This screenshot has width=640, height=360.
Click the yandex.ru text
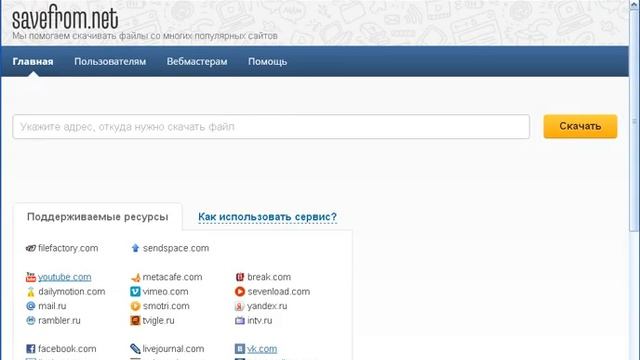pos(267,306)
